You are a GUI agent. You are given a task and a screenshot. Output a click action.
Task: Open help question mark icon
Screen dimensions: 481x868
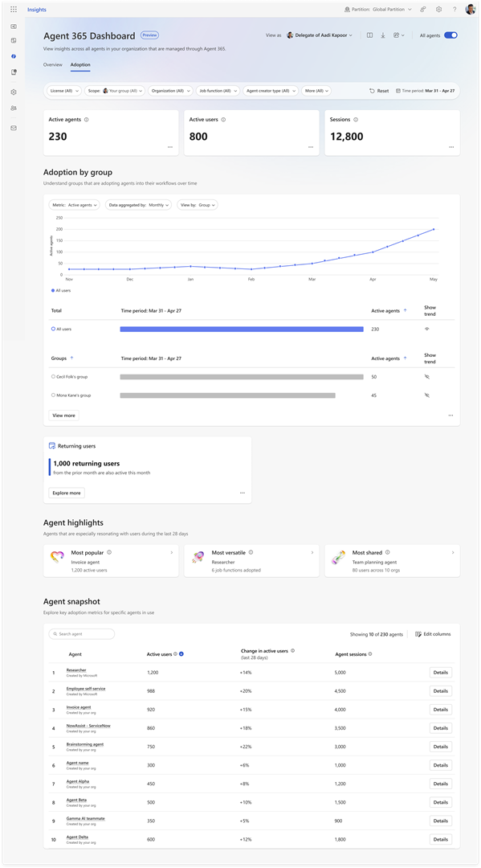455,10
